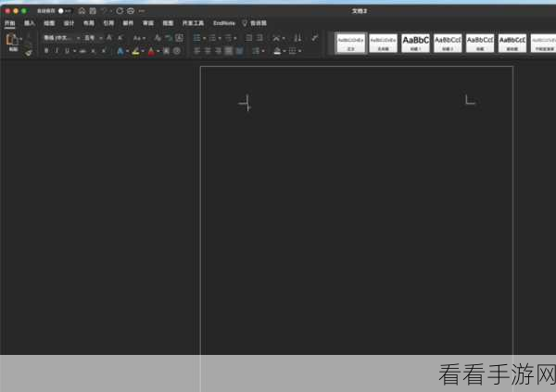556x392 pixels.
Task: Click the Phonetic guide icon
Action: click(169, 38)
